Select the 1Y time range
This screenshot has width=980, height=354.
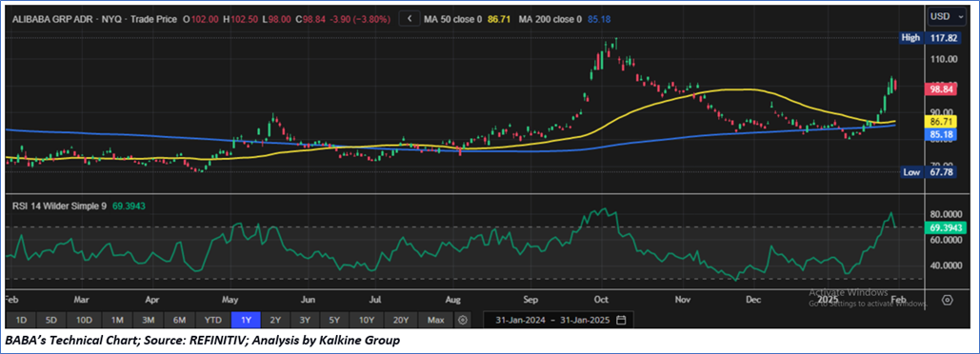coord(246,320)
